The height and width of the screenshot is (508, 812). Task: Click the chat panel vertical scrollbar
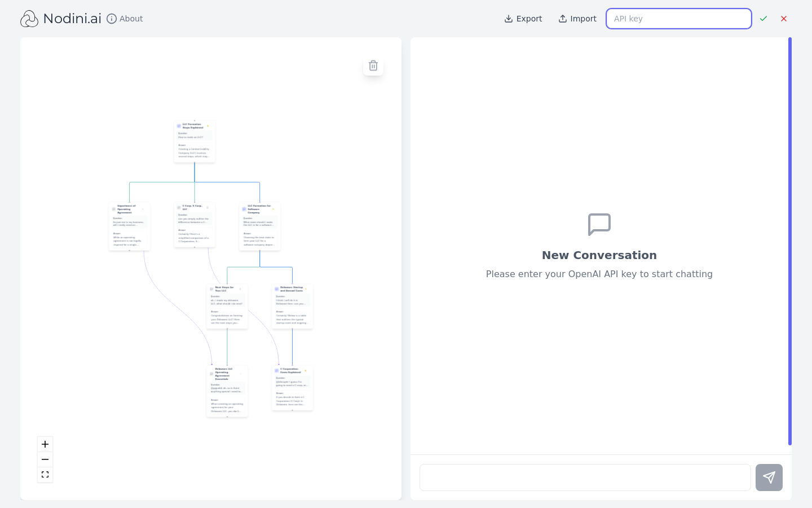790,241
